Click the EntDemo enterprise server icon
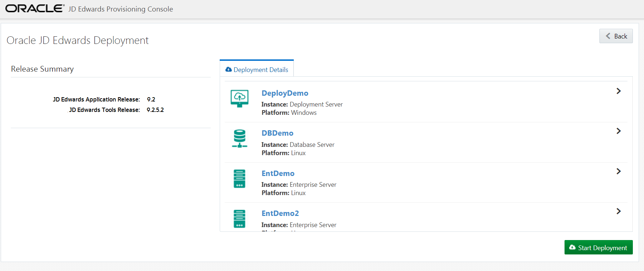This screenshot has height=271, width=644. tap(239, 179)
